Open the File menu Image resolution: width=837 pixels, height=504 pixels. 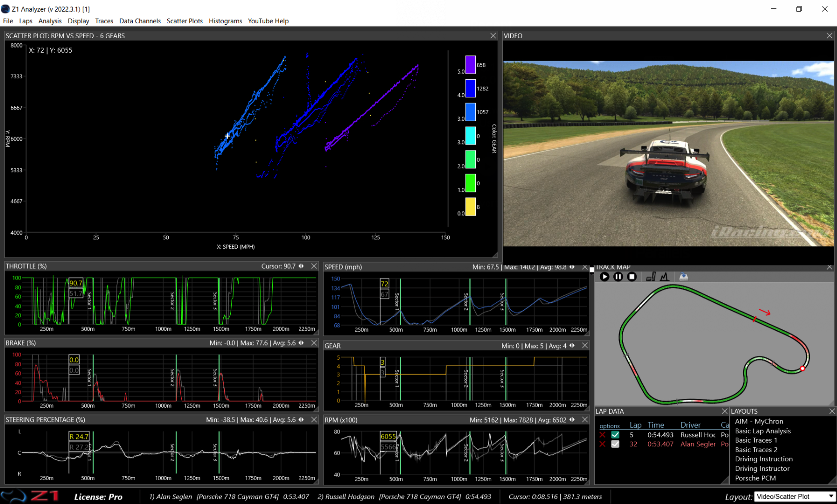click(8, 21)
